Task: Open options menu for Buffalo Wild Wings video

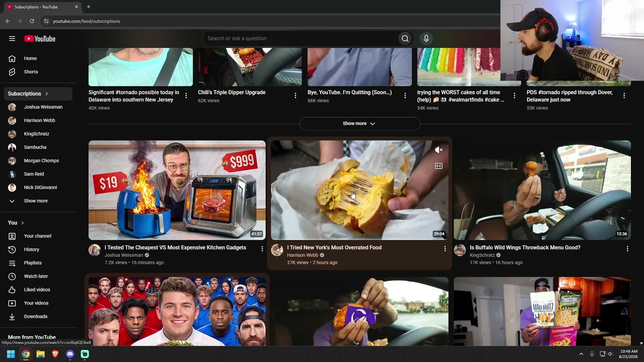Action: tap(627, 248)
